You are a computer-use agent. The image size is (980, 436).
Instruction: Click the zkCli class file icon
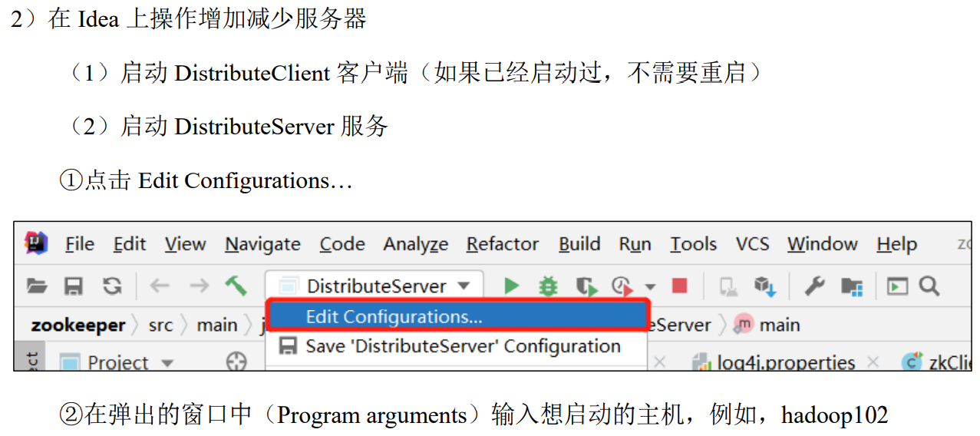912,362
